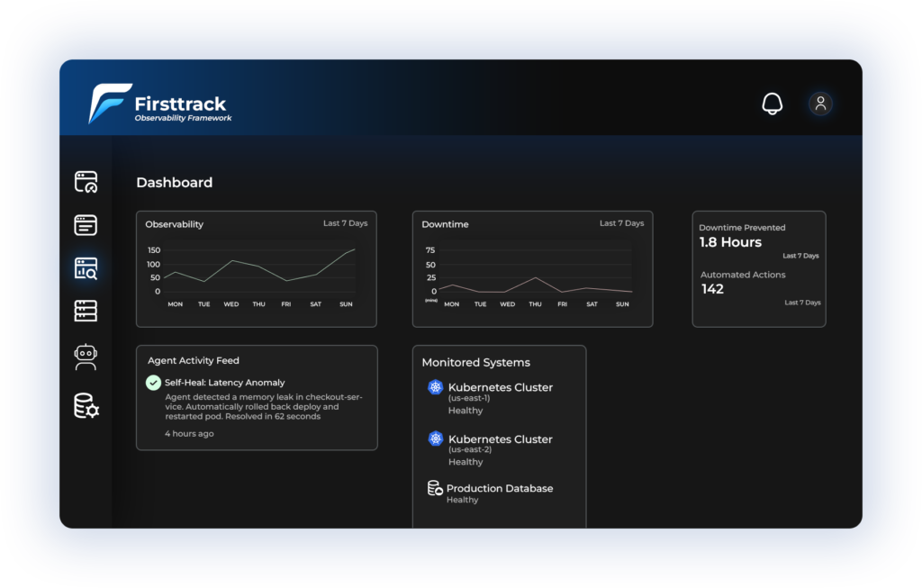Open the database settings sidebar icon

click(x=86, y=406)
